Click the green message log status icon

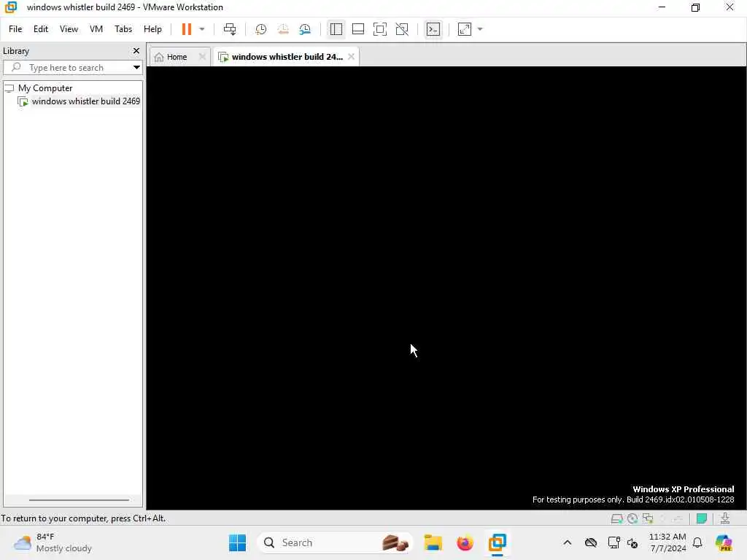[x=701, y=518]
